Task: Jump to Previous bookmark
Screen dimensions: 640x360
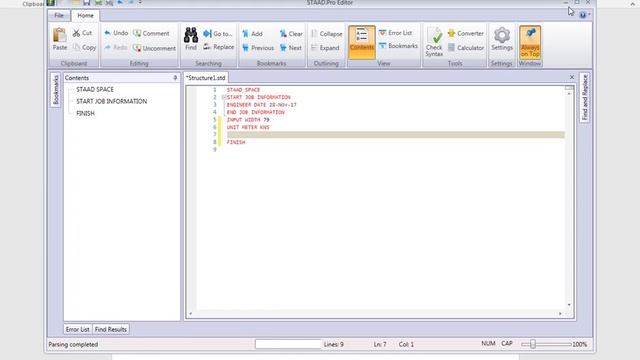Action: [258, 48]
